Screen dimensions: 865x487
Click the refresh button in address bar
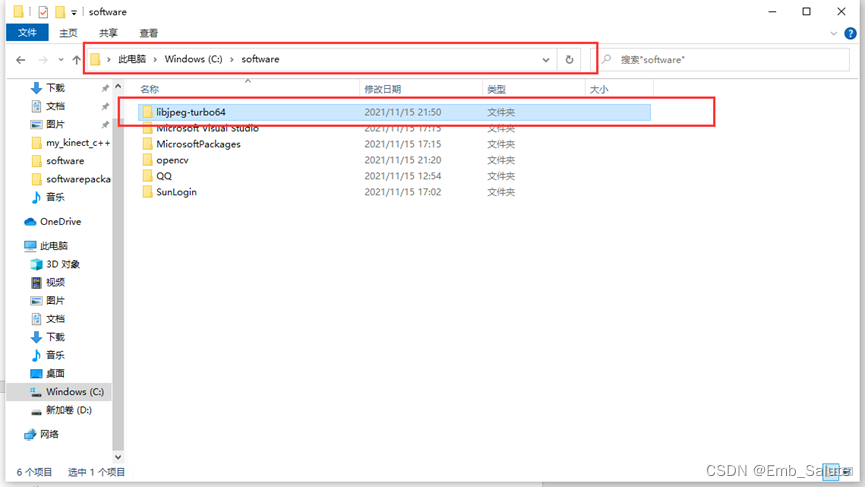[569, 59]
